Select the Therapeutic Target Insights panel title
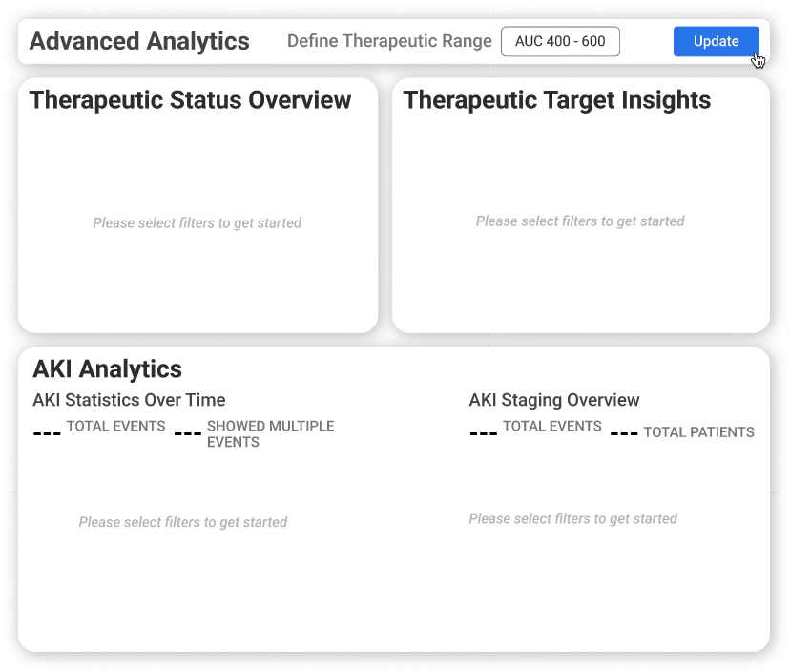 coord(556,99)
